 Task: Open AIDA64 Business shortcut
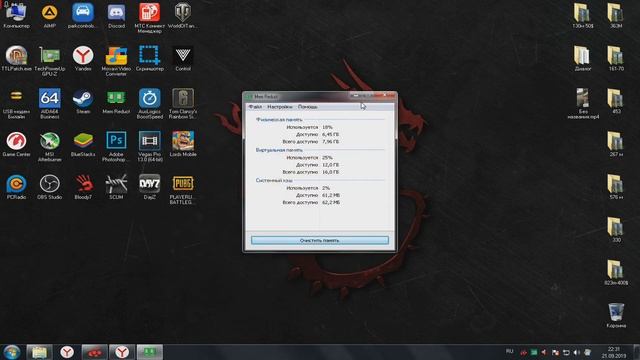coord(49,103)
